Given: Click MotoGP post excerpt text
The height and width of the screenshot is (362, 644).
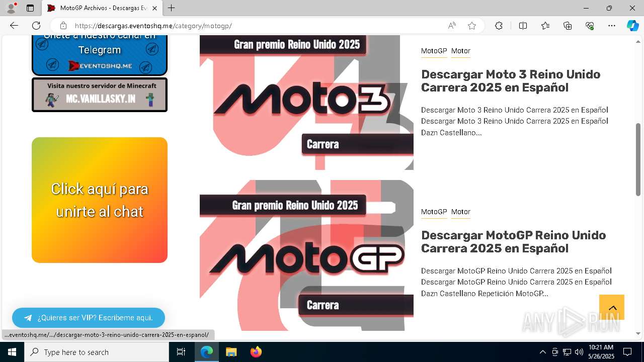Looking at the screenshot, I should pyautogui.click(x=516, y=282).
